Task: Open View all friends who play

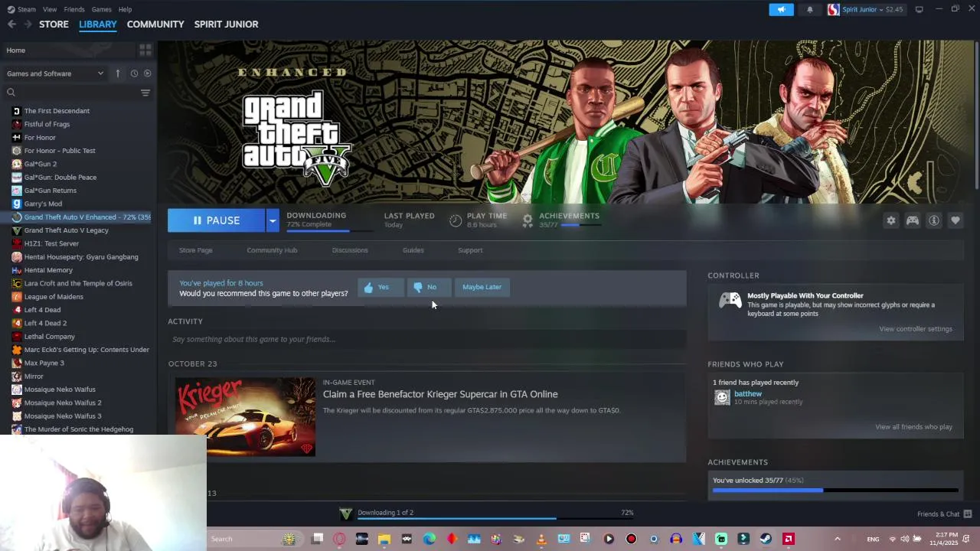Action: pos(914,427)
